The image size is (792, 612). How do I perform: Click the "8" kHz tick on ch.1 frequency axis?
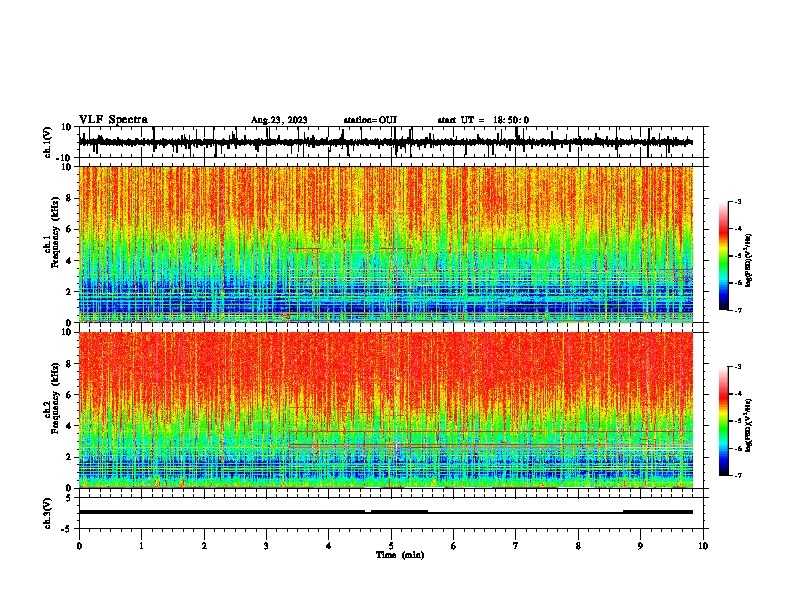pyautogui.click(x=69, y=198)
